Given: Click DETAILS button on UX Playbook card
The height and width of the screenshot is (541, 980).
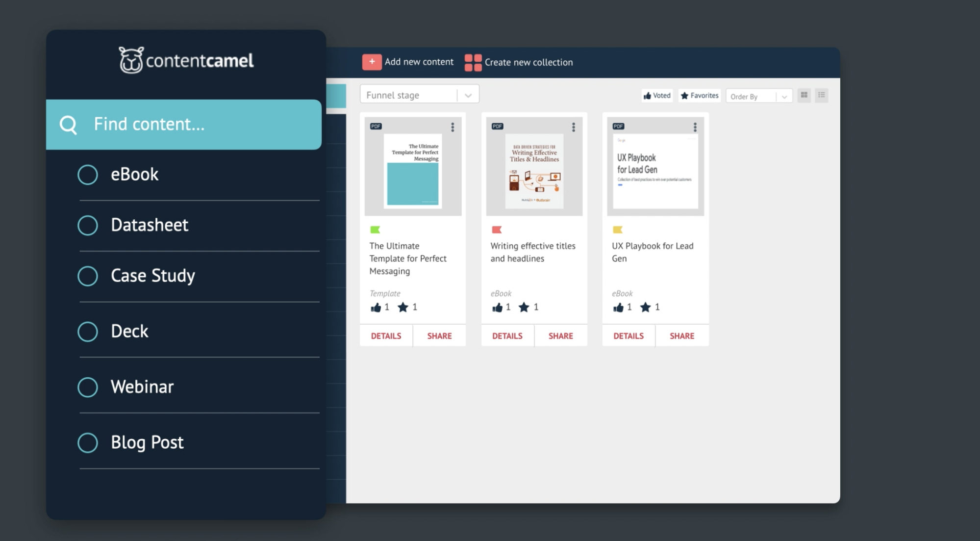Looking at the screenshot, I should (628, 335).
